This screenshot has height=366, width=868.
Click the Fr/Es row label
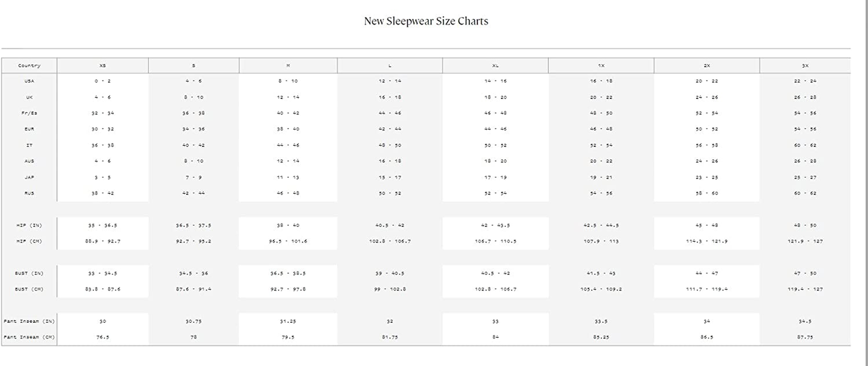pos(29,113)
